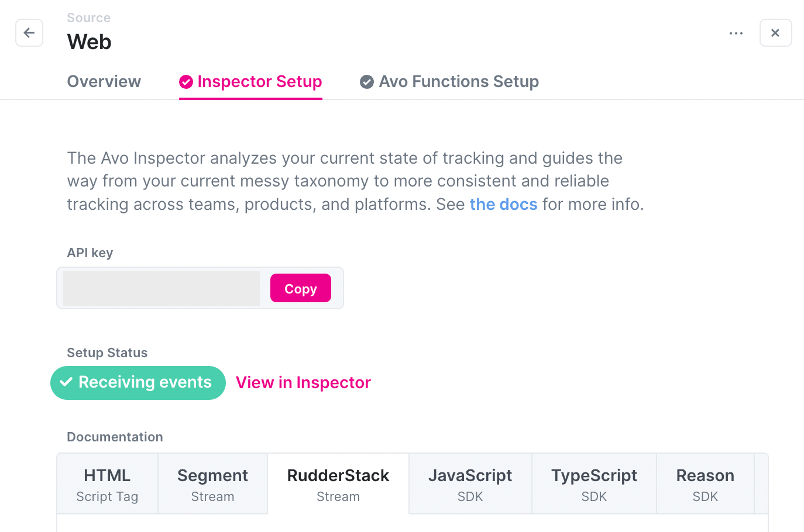Open the Avo Functions Setup tab
Viewport: 804px width, 532px height.
tap(459, 81)
